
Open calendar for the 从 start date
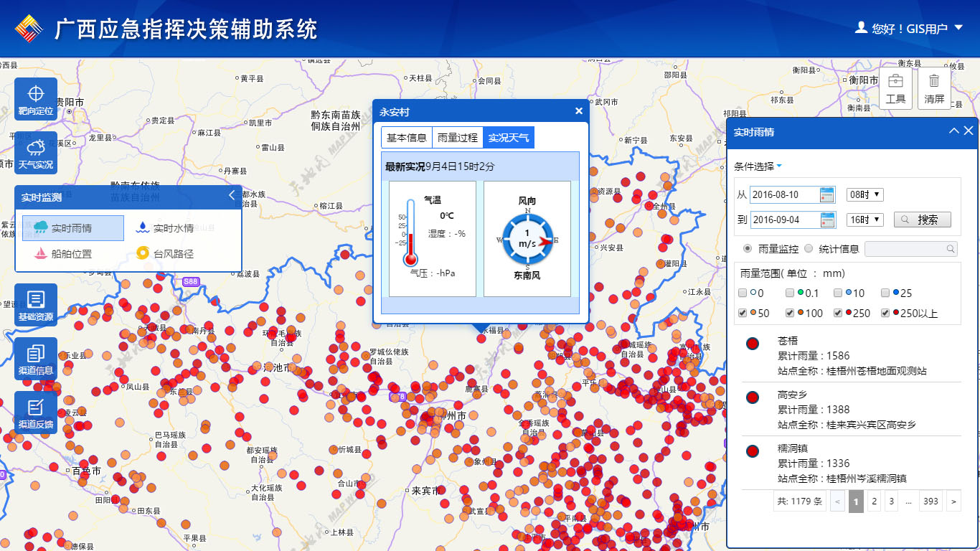point(826,194)
